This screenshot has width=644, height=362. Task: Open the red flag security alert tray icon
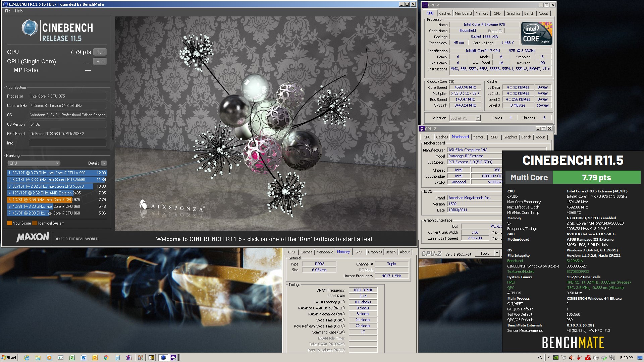click(588, 358)
